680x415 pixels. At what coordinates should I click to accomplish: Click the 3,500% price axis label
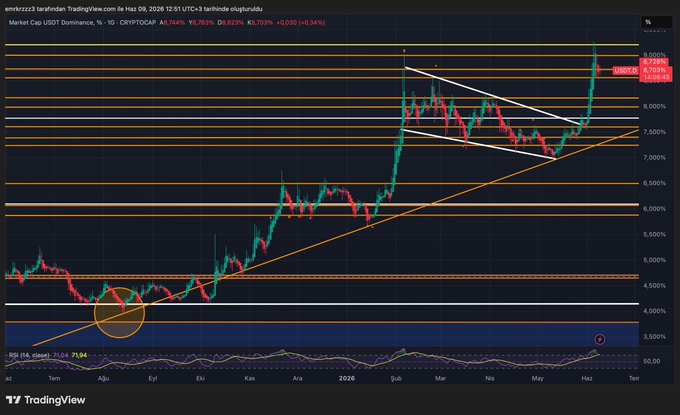[x=654, y=337]
